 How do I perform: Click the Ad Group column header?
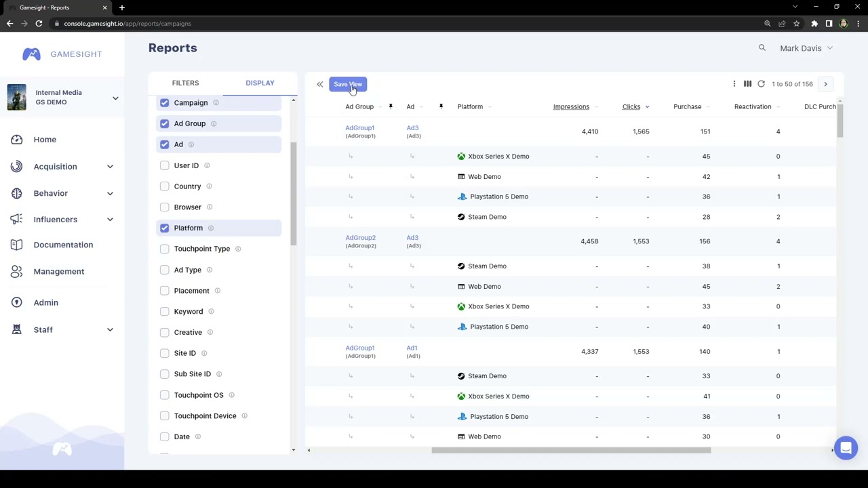pyautogui.click(x=359, y=107)
